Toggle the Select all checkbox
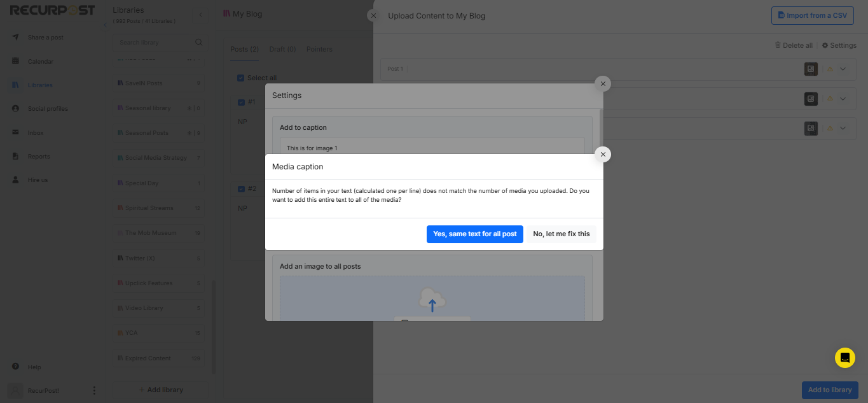This screenshot has width=868, height=403. point(240,78)
